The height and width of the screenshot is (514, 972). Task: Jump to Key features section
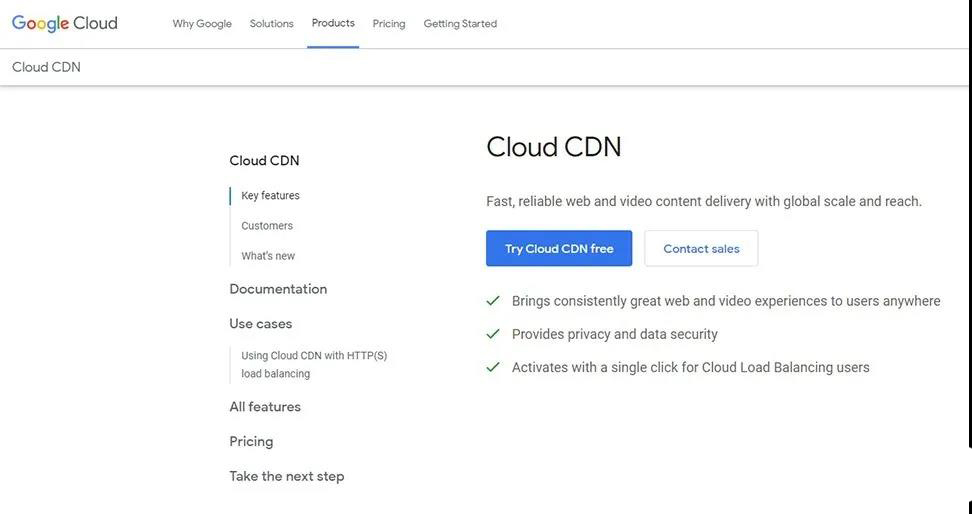tap(270, 196)
